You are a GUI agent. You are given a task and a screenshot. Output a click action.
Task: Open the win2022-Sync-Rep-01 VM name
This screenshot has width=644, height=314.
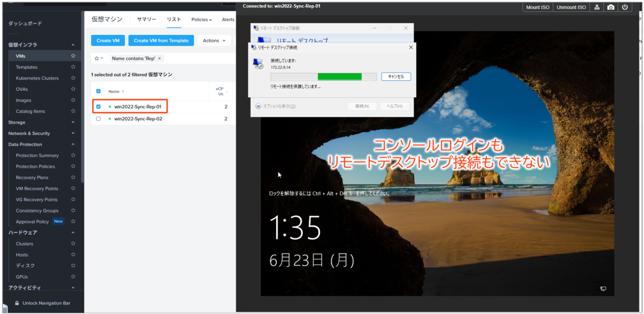(x=138, y=106)
